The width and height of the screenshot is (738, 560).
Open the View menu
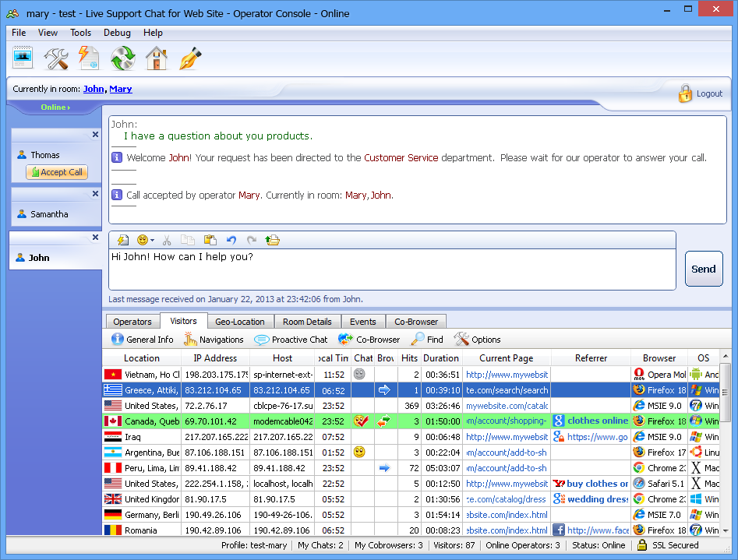(48, 33)
